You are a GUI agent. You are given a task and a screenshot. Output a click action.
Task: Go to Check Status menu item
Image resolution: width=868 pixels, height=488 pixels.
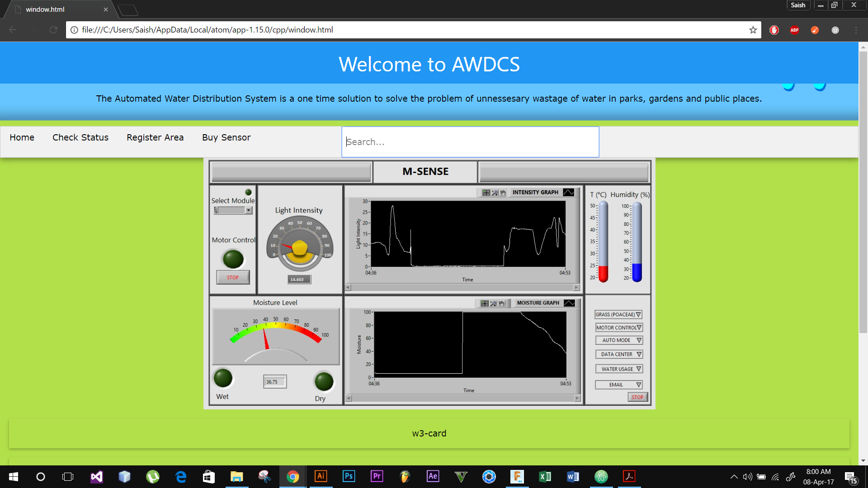(80, 137)
